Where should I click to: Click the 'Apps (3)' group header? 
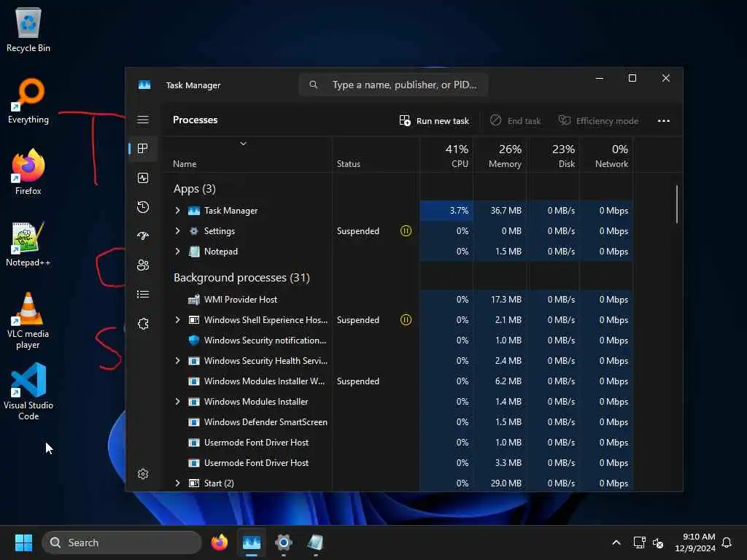(x=194, y=189)
